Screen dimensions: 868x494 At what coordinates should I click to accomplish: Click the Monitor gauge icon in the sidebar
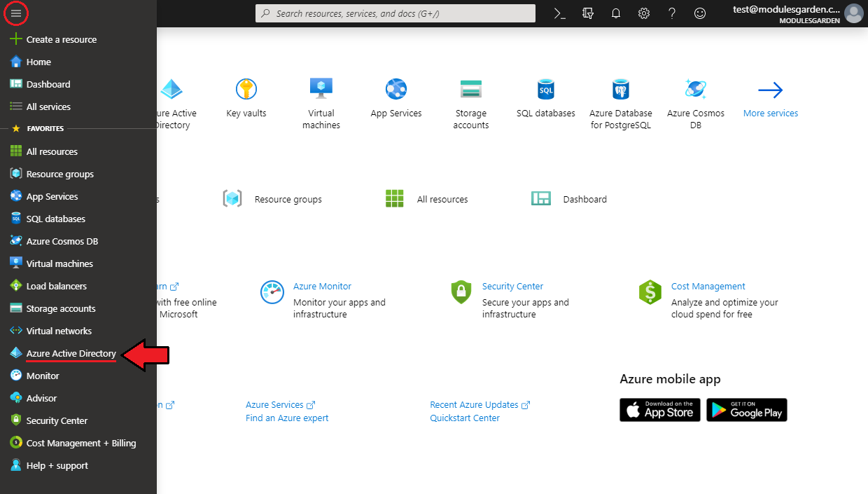click(16, 376)
